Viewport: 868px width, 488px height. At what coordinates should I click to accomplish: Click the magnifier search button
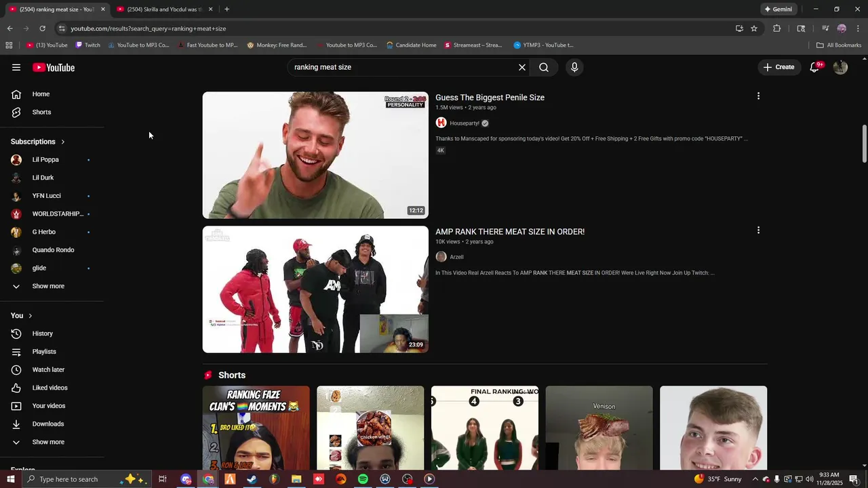point(544,67)
